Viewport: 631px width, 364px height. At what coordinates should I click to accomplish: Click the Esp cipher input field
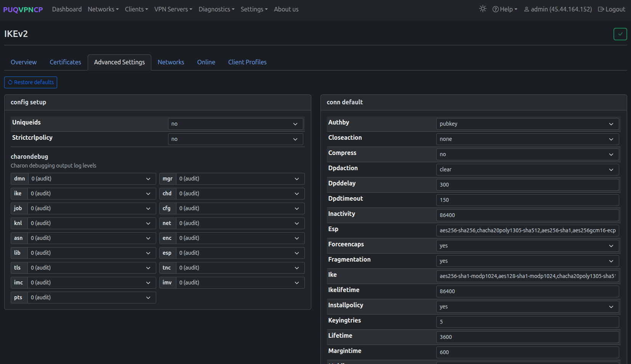(x=527, y=230)
